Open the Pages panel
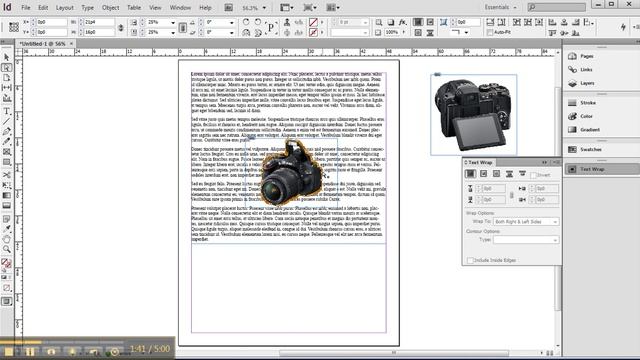Screen dimensions: 640x360 click(587, 56)
